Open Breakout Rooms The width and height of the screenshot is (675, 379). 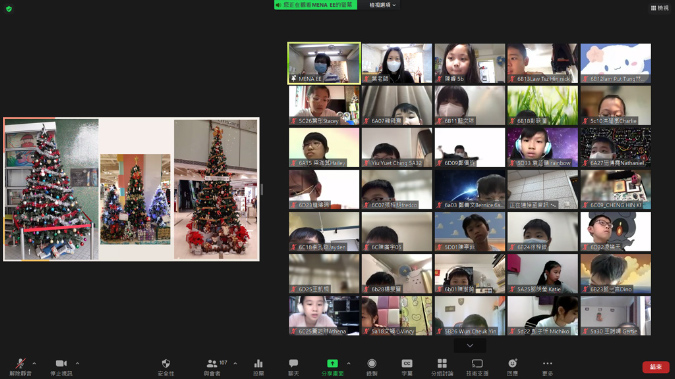click(x=442, y=367)
